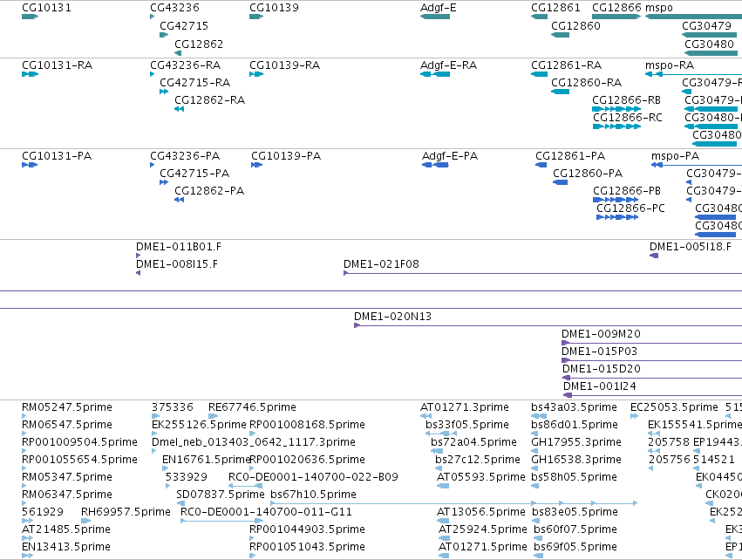Viewport: 742px width, 560px height.
Task: Click the CG12861-PA protein label
Action: [570, 156]
